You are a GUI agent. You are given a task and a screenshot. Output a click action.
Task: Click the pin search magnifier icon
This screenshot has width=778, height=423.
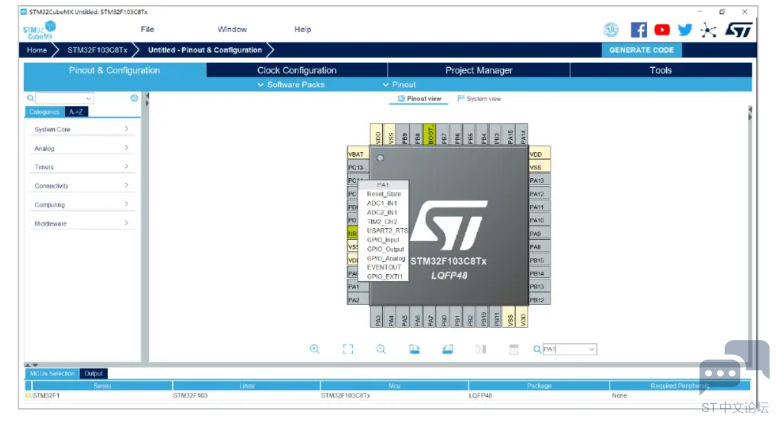click(537, 349)
